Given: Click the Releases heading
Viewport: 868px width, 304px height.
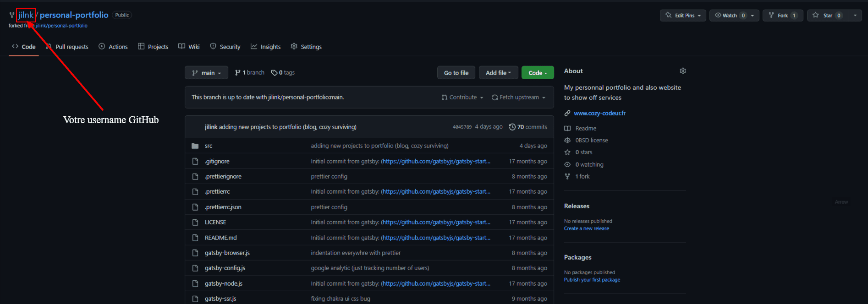Looking at the screenshot, I should (x=577, y=206).
